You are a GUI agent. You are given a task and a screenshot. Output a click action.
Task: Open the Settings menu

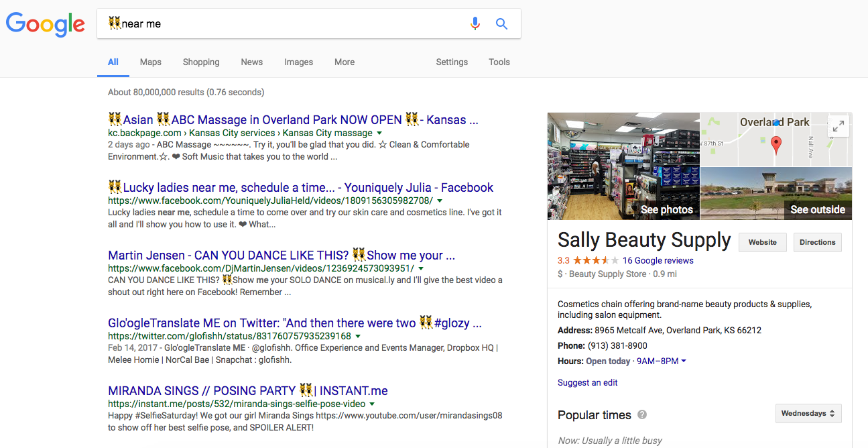click(x=452, y=62)
